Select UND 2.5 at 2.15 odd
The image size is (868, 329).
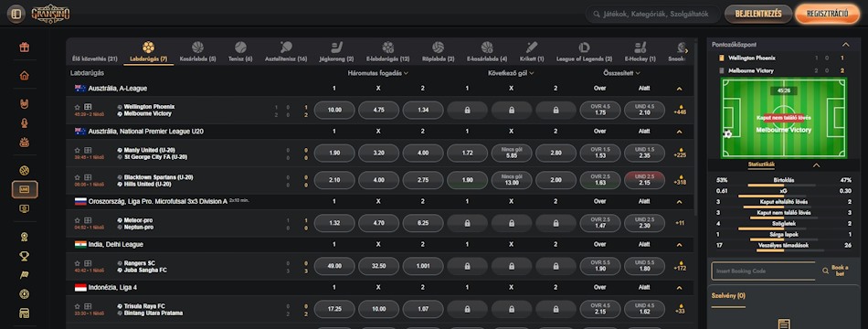644,180
